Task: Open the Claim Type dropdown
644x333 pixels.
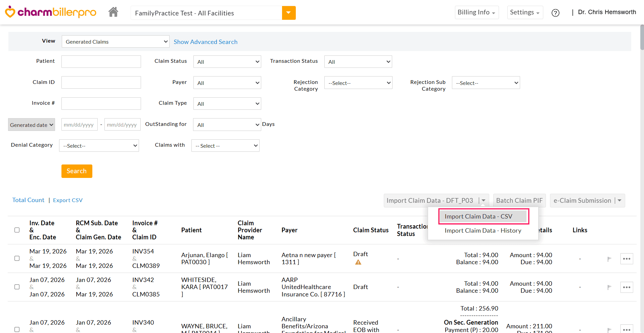Action: click(x=227, y=104)
